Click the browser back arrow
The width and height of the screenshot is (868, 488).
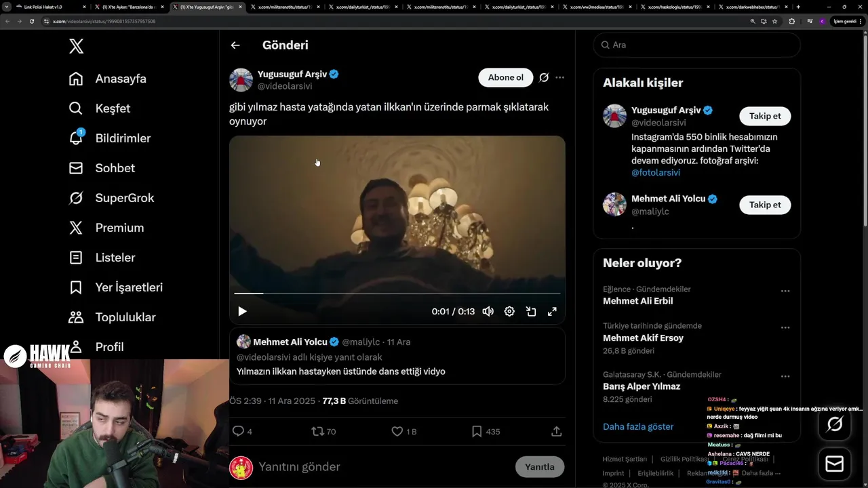tap(7, 21)
